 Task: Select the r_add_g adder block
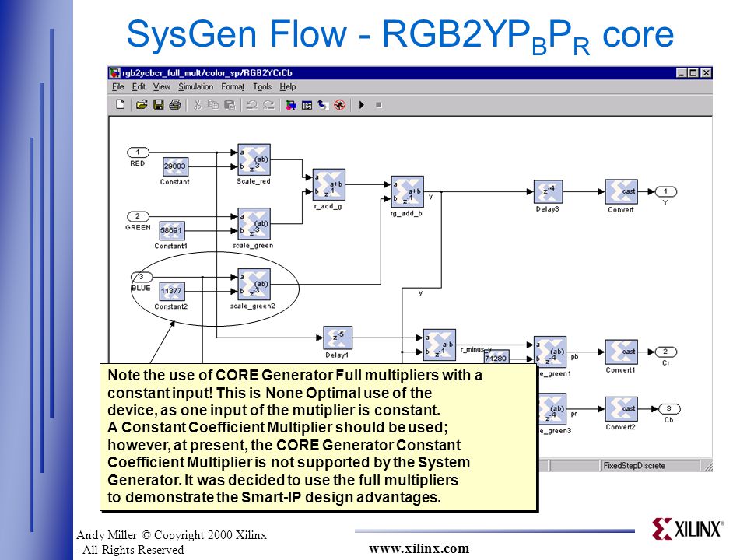(328, 185)
